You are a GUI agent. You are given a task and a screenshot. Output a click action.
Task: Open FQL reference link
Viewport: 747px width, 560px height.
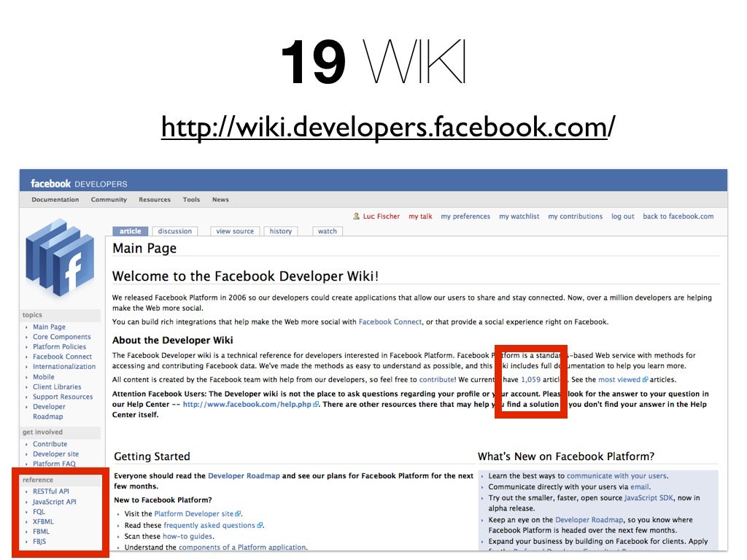point(39,512)
